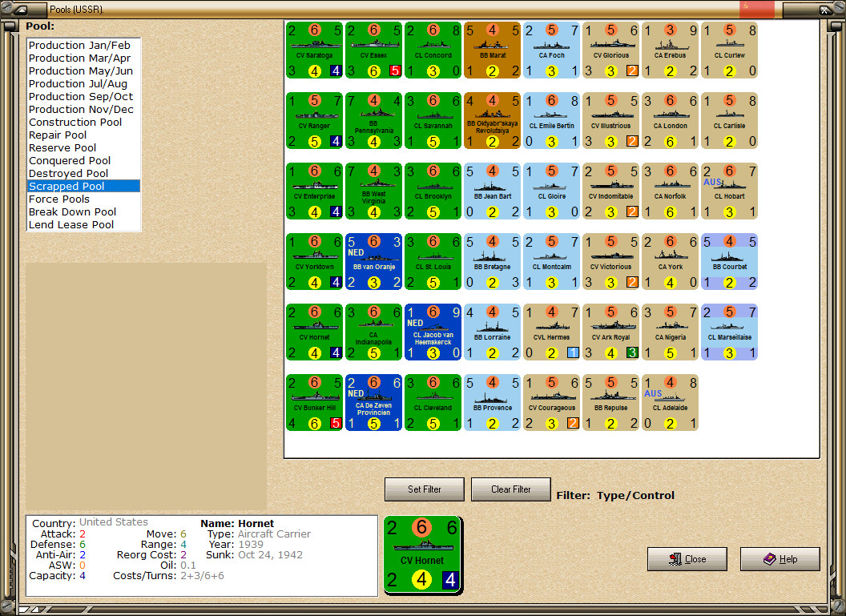The image size is (846, 616).
Task: Select the CL Marseillaise counter
Action: coord(730,332)
